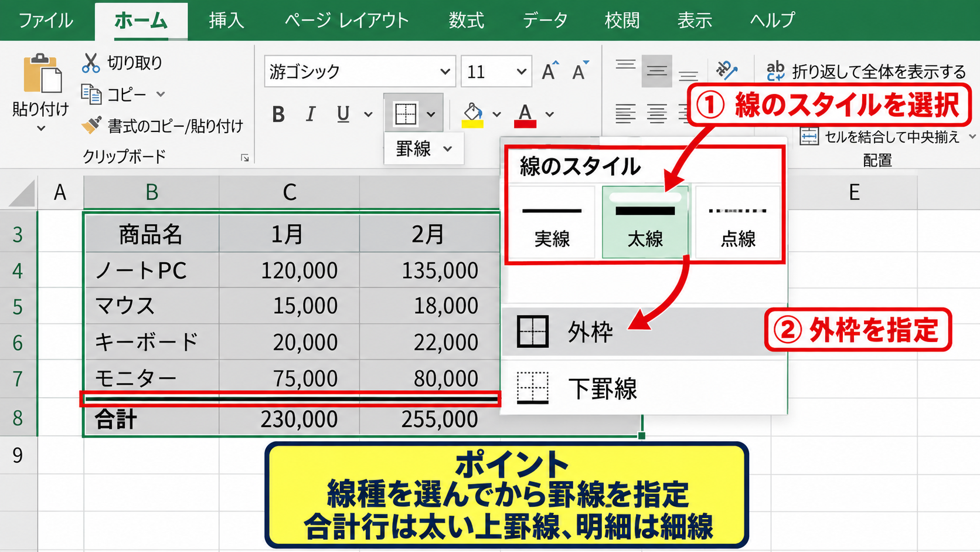Select the 実線 line style

tap(552, 222)
